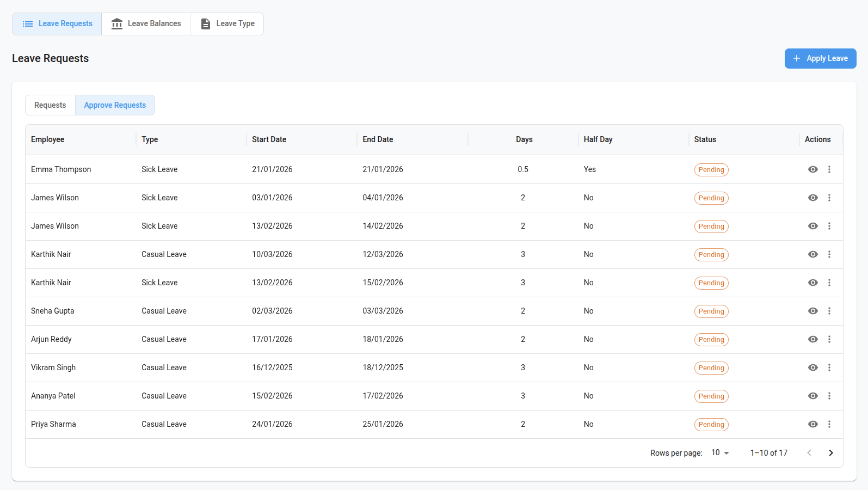Open view icon for Priya Sharma's leave

tap(812, 424)
